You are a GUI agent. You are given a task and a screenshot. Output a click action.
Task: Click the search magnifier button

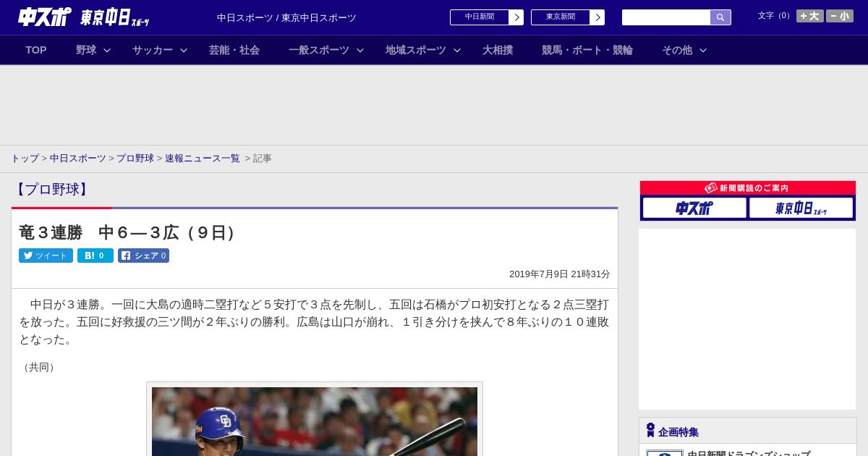720,17
